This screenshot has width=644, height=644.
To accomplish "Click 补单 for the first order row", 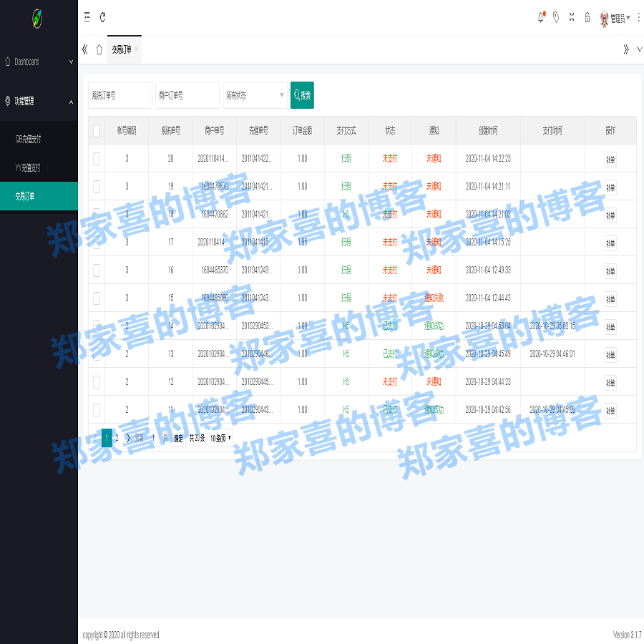I will [x=610, y=158].
